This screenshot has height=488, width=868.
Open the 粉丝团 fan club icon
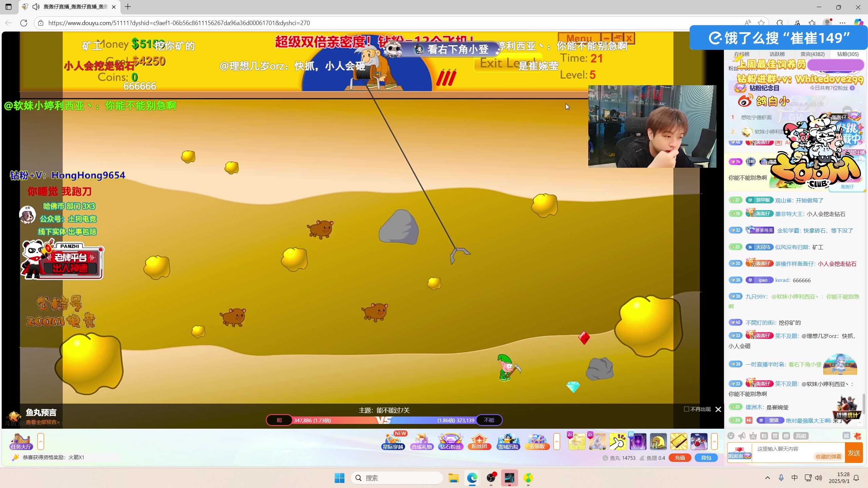click(479, 441)
